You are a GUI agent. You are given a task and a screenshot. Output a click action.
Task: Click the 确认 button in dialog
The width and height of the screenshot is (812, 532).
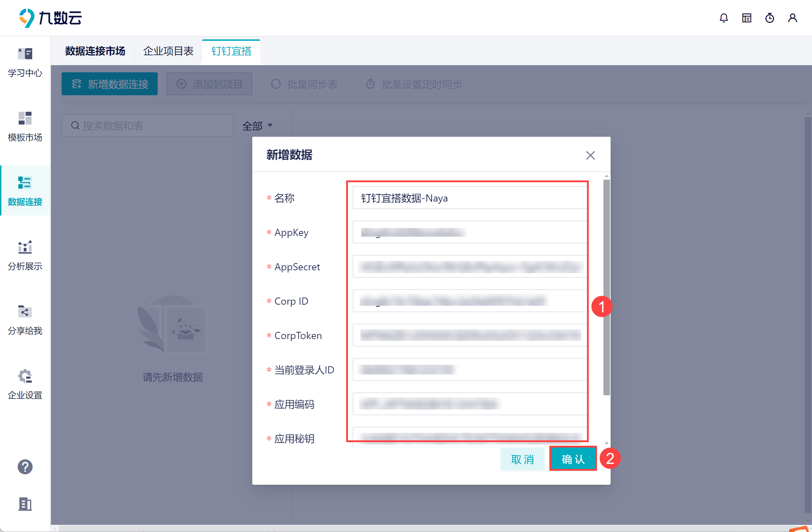point(573,459)
